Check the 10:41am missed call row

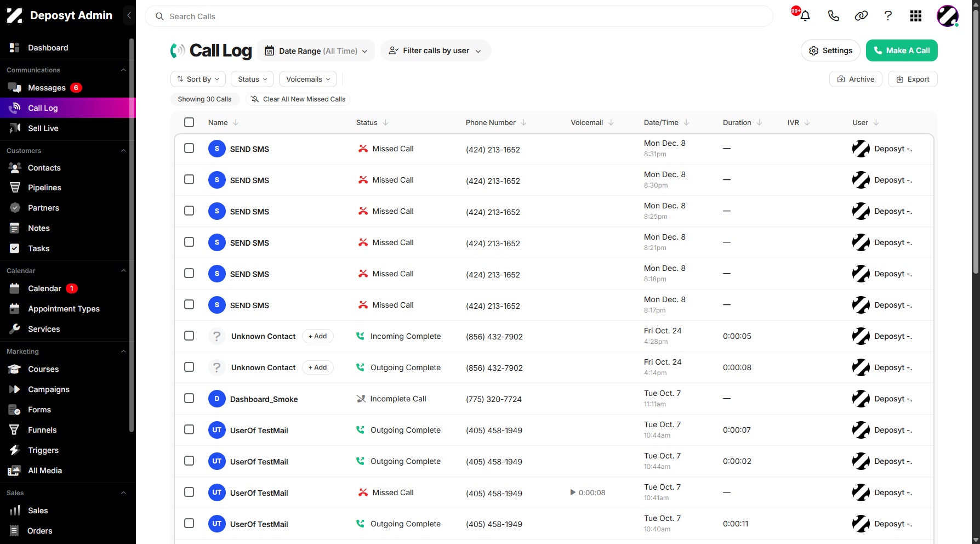pos(189,492)
